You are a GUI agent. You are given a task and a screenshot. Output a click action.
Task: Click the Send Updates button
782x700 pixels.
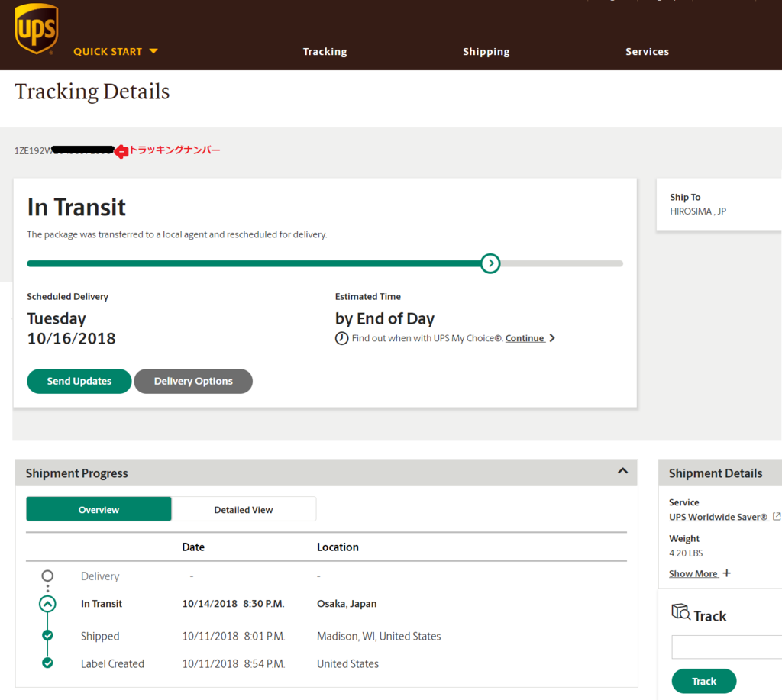(x=79, y=382)
